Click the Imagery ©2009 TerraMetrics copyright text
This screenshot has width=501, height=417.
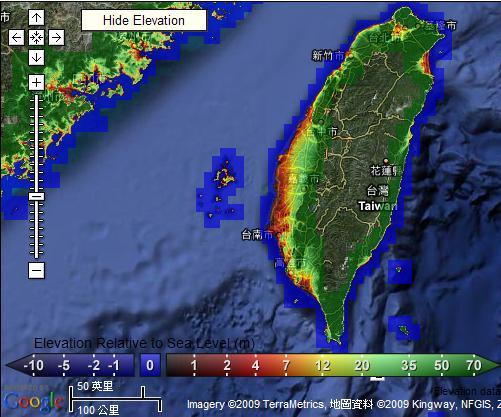click(255, 404)
